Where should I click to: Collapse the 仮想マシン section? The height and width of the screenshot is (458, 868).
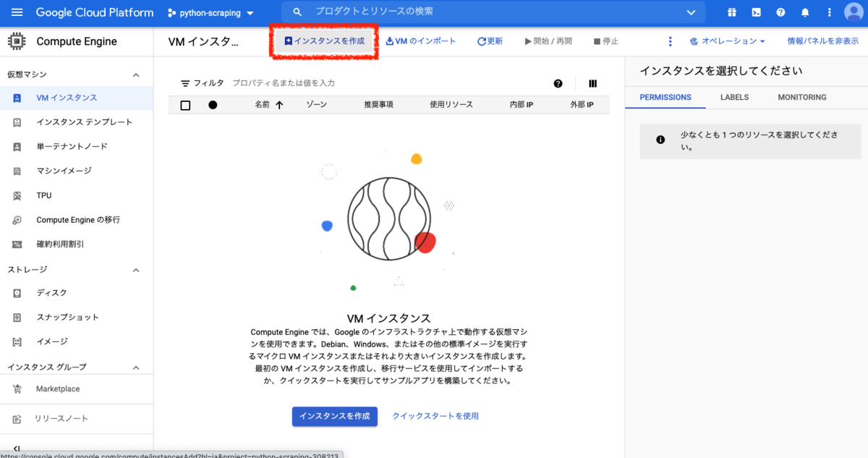click(x=135, y=75)
